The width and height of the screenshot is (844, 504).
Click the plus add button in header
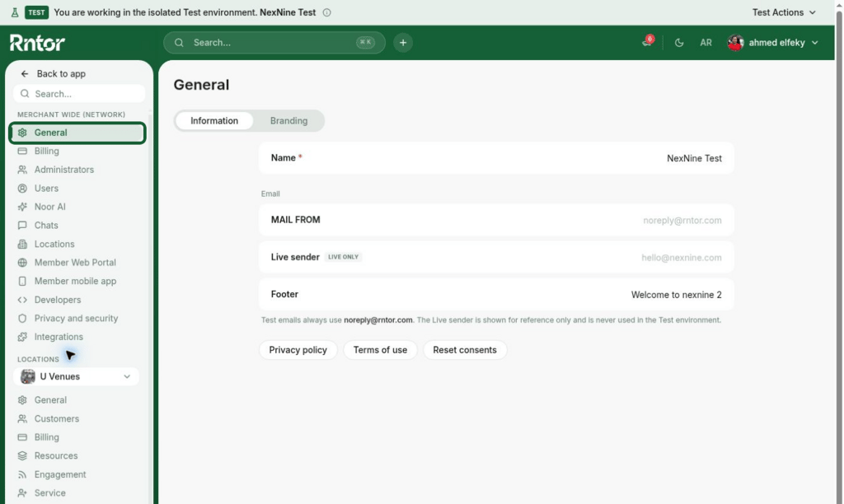point(402,43)
